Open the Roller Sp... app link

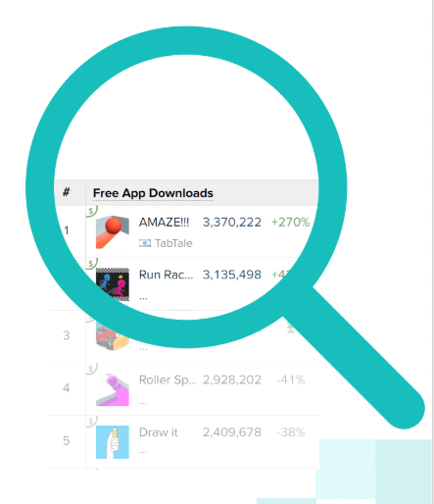click(x=168, y=379)
